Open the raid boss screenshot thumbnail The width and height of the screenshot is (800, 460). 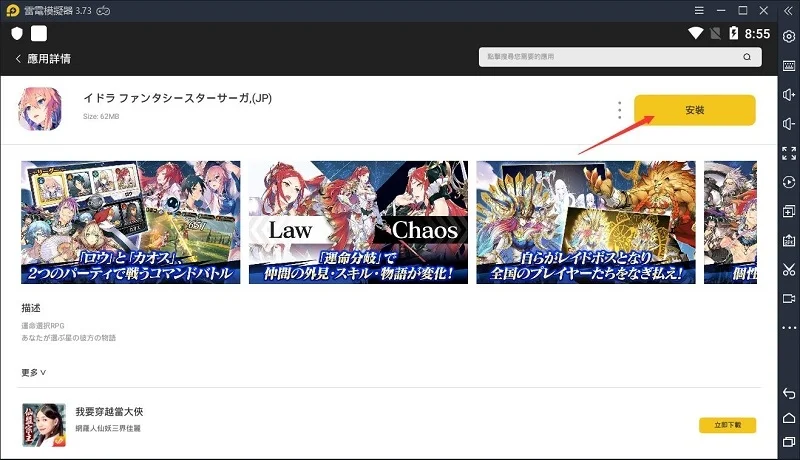pos(586,222)
